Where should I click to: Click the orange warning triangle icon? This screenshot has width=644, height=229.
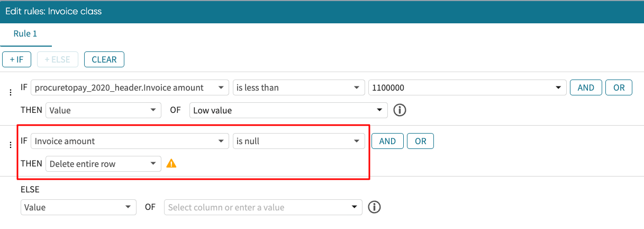point(171,164)
